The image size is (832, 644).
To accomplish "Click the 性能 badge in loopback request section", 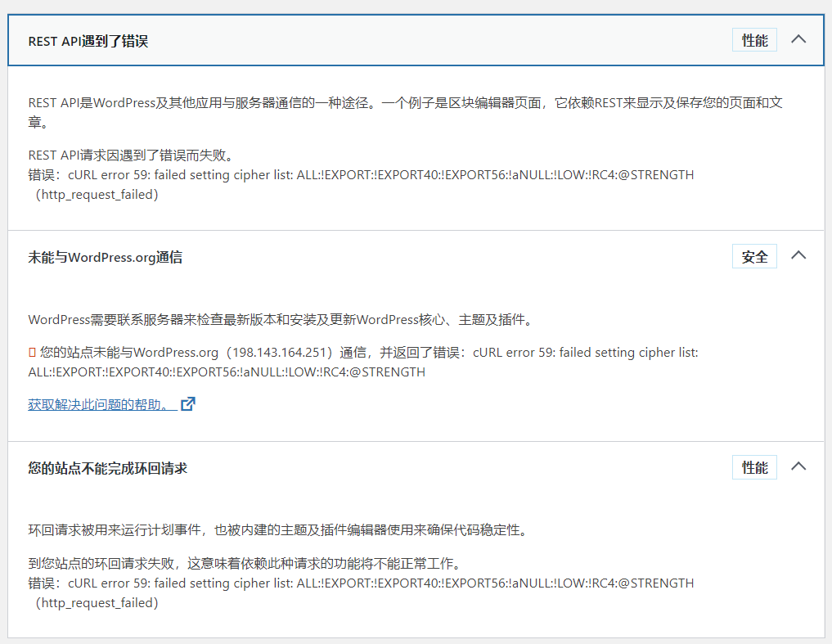I will [754, 468].
